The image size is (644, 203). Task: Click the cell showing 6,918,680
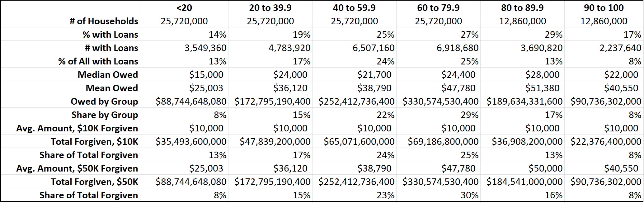[458, 48]
